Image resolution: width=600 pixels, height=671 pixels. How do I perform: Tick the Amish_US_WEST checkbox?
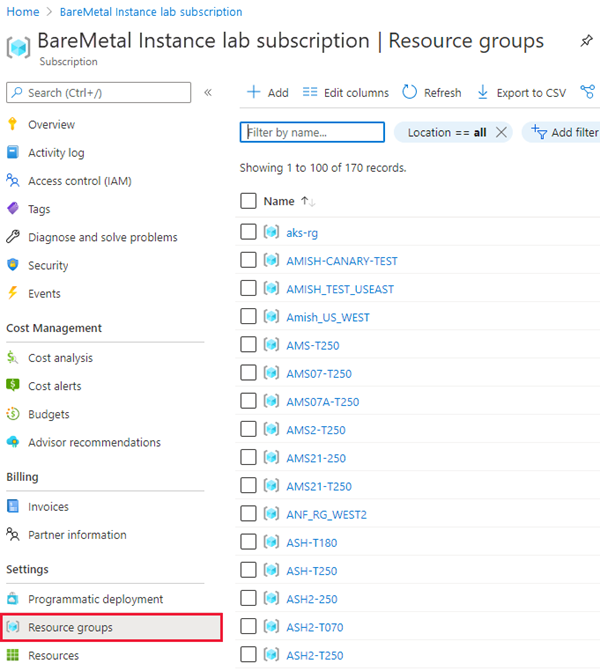(x=248, y=317)
